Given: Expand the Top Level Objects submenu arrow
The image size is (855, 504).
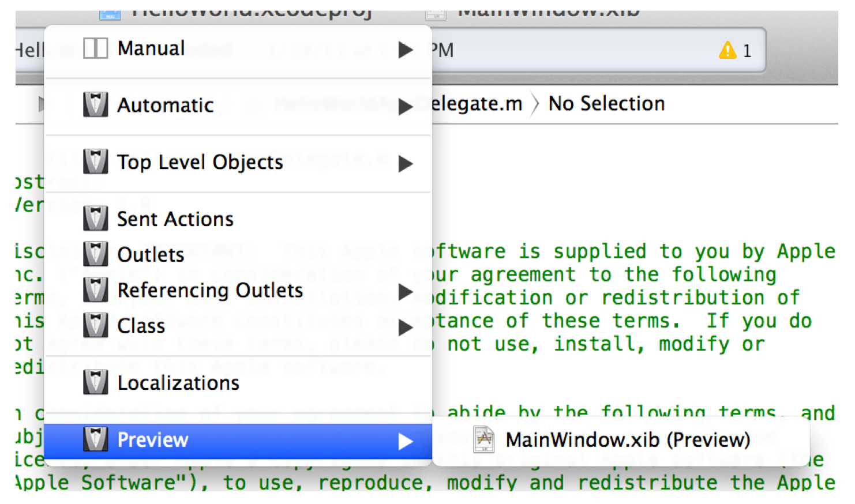Looking at the screenshot, I should pos(406,164).
